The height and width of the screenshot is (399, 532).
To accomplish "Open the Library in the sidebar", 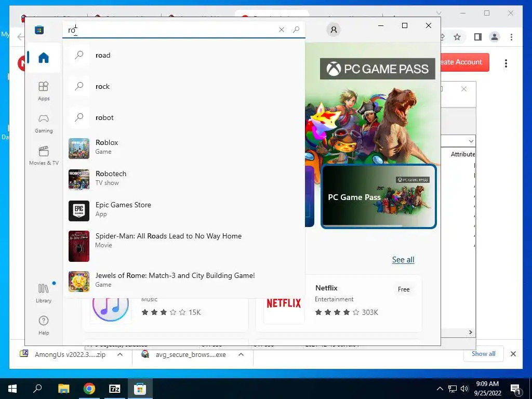I will (44, 293).
